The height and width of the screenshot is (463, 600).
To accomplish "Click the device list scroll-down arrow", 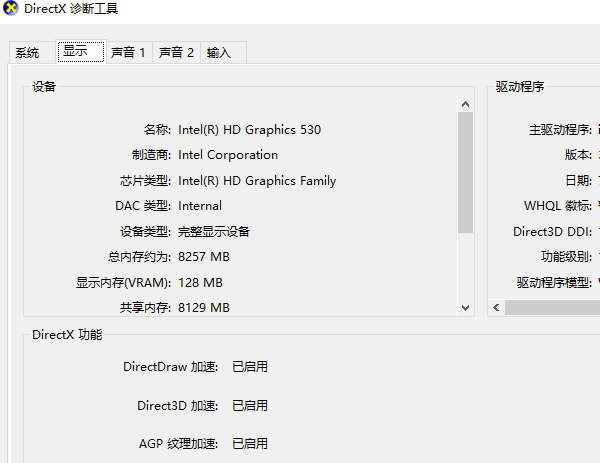I will pyautogui.click(x=465, y=308).
